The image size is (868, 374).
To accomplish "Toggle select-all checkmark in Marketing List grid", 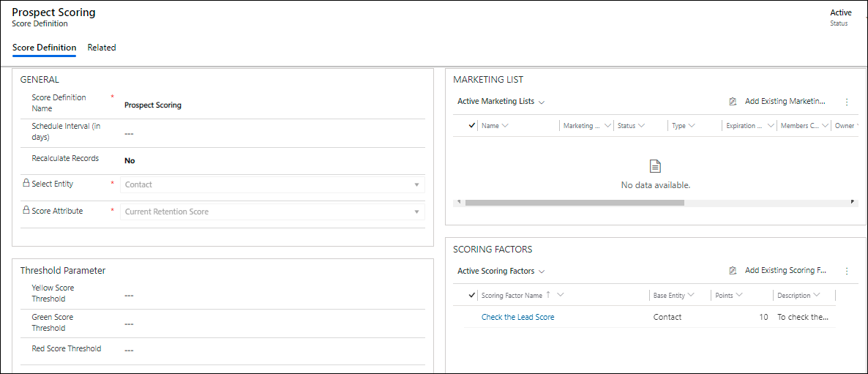I will [472, 126].
